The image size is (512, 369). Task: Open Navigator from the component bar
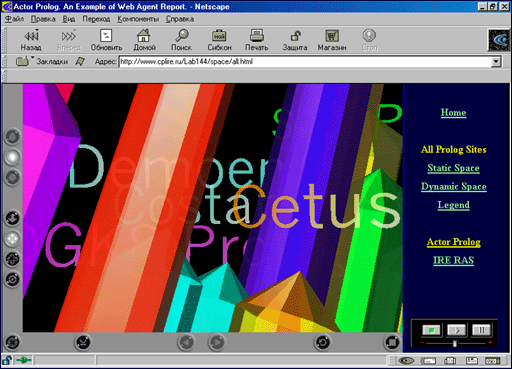406,361
